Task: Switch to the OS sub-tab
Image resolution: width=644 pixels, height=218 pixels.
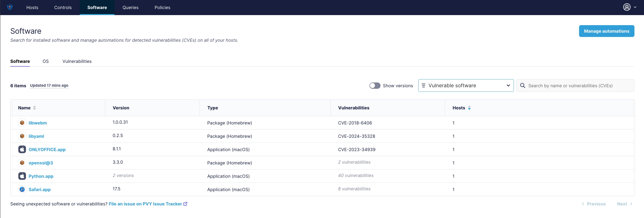Action: [x=46, y=61]
